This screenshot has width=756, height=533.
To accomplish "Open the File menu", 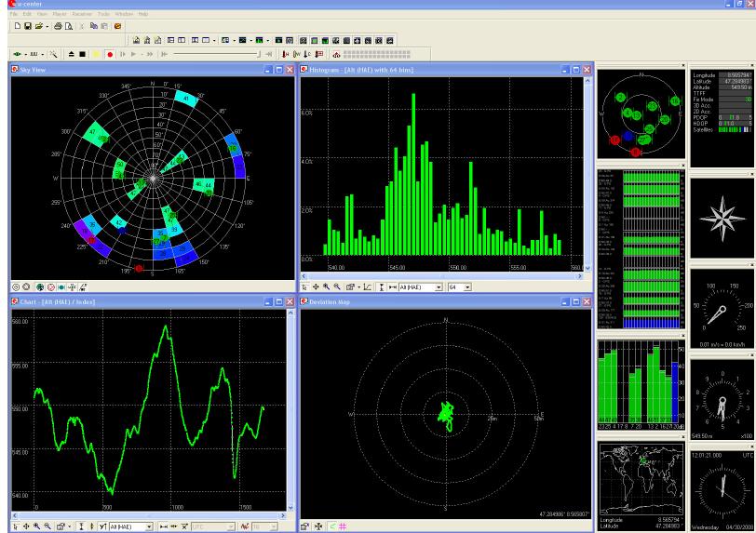I will 14,14.
